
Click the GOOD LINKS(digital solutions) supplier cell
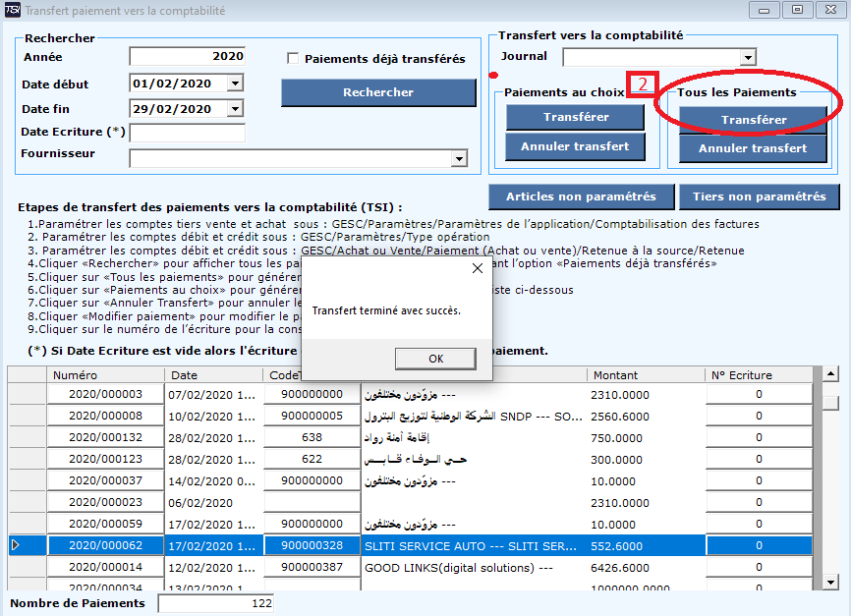(475, 568)
